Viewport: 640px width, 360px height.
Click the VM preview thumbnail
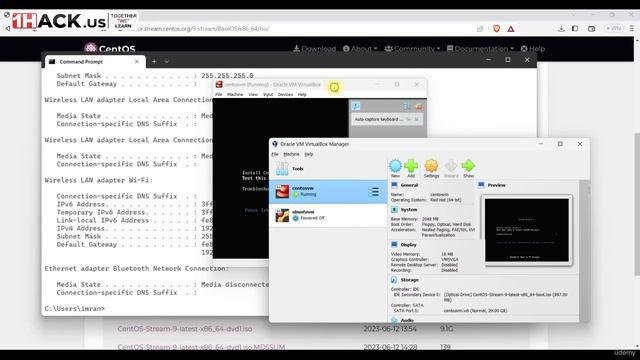pos(527,230)
